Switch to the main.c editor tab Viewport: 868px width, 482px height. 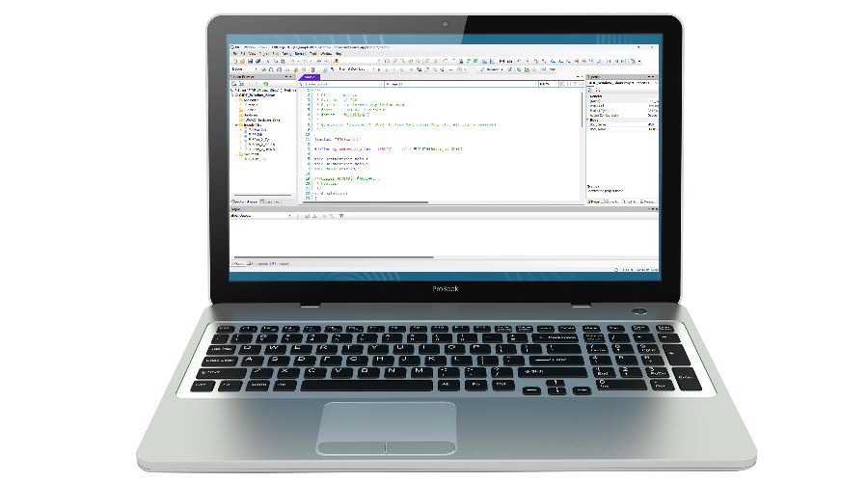tap(310, 77)
